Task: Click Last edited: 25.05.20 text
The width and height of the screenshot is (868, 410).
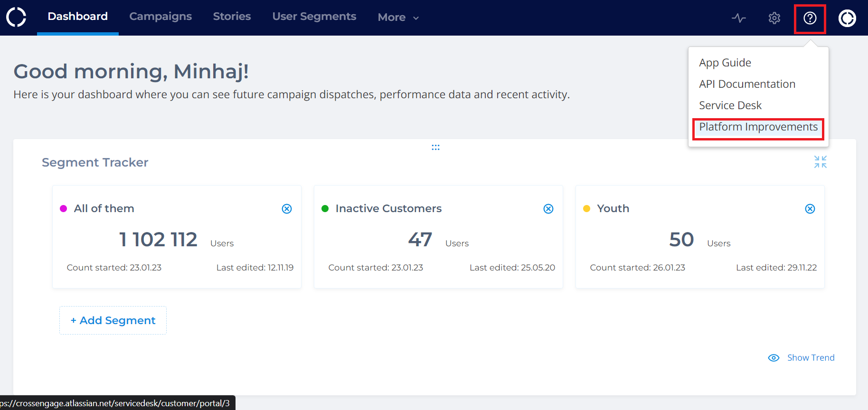Action: [x=512, y=268]
